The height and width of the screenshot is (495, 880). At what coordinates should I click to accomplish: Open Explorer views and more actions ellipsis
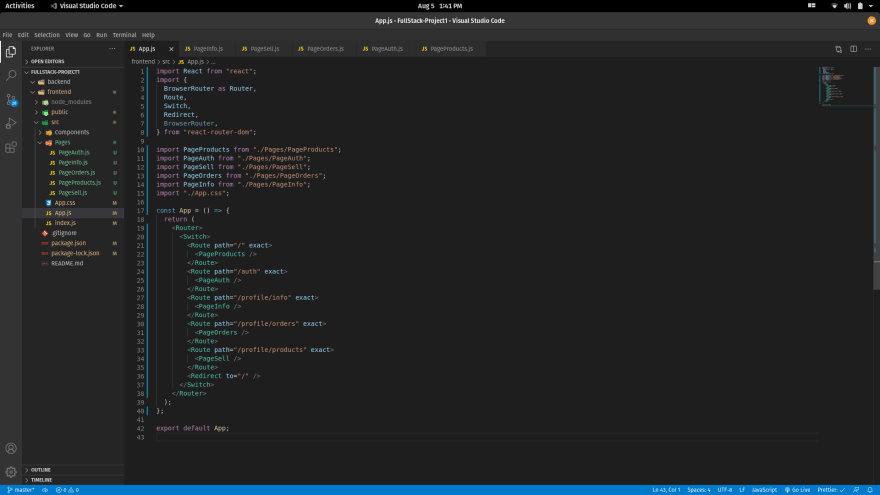(112, 49)
